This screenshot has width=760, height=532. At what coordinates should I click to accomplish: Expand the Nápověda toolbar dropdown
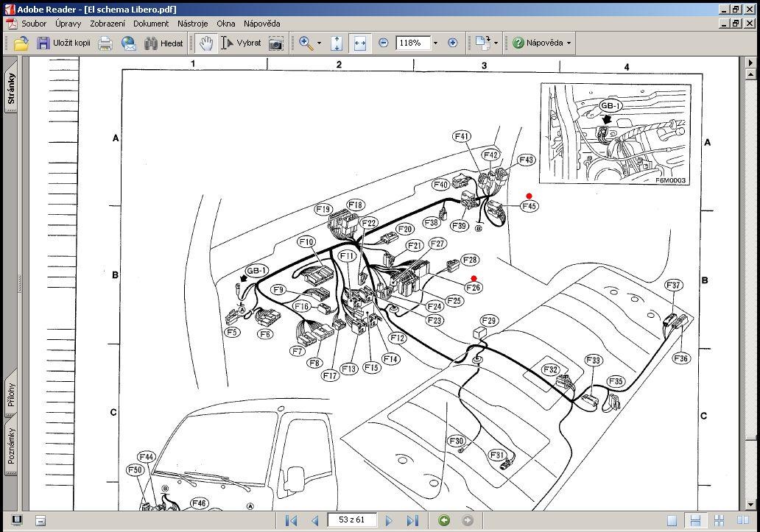pos(569,43)
